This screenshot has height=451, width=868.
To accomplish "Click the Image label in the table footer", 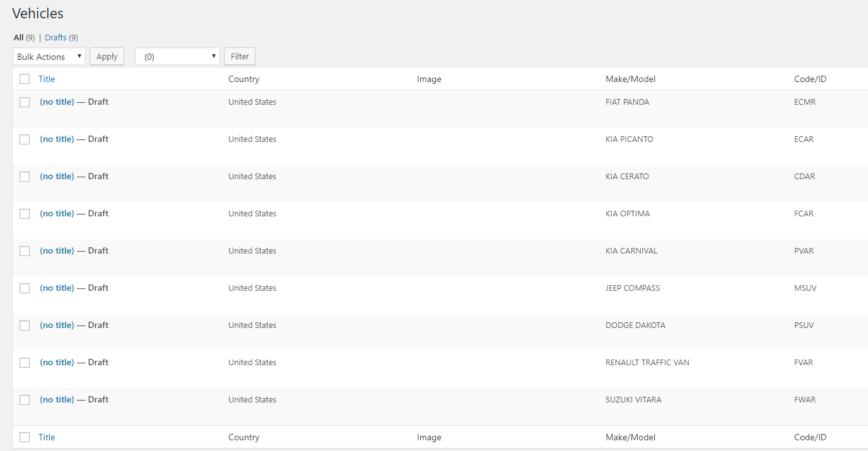I will click(429, 437).
